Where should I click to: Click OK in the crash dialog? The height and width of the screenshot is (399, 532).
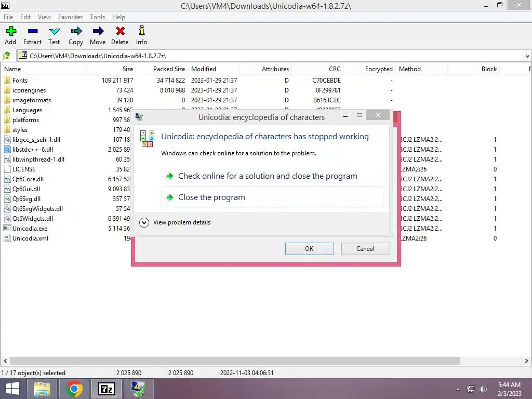coord(310,249)
